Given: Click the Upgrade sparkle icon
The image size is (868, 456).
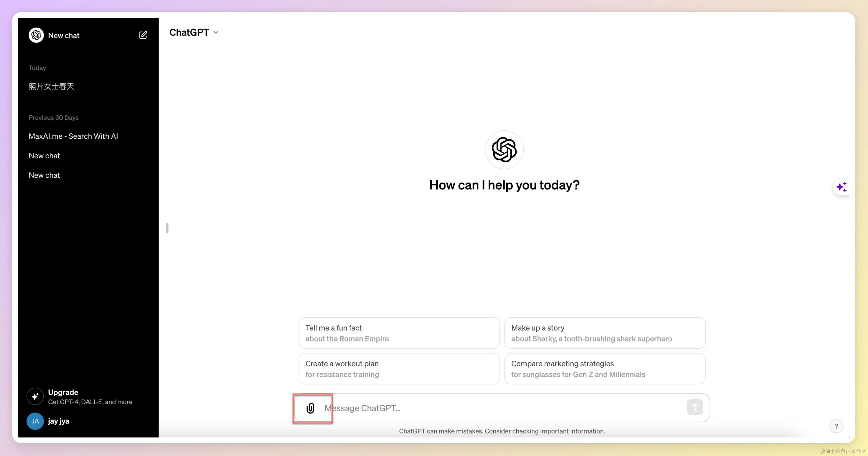Looking at the screenshot, I should (x=35, y=396).
